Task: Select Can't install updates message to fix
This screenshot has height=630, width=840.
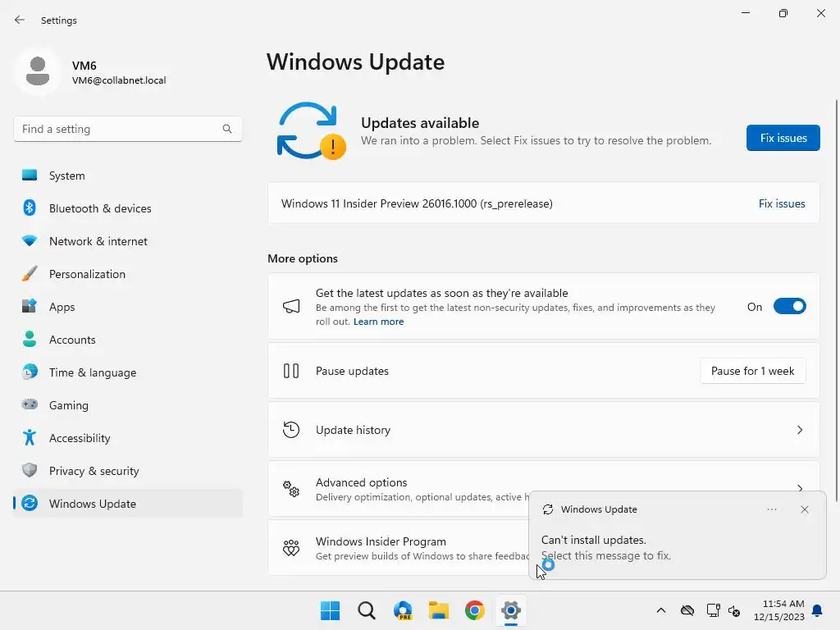Action: click(678, 547)
